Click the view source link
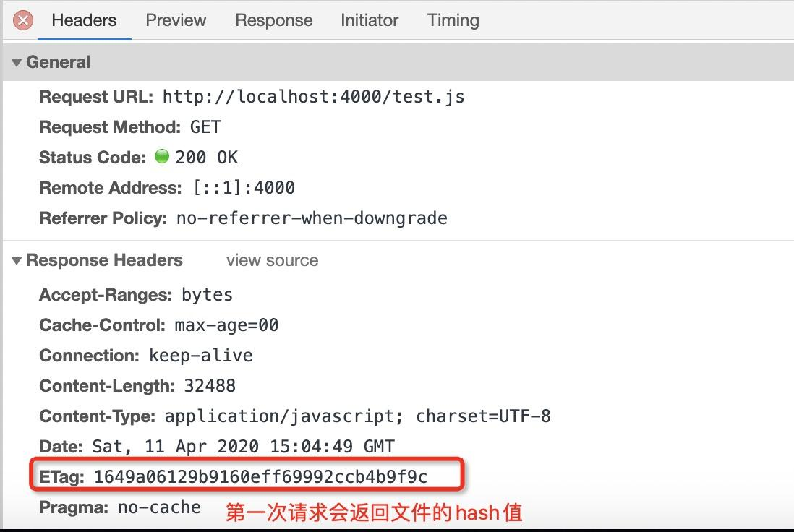794x532 pixels. click(x=272, y=260)
